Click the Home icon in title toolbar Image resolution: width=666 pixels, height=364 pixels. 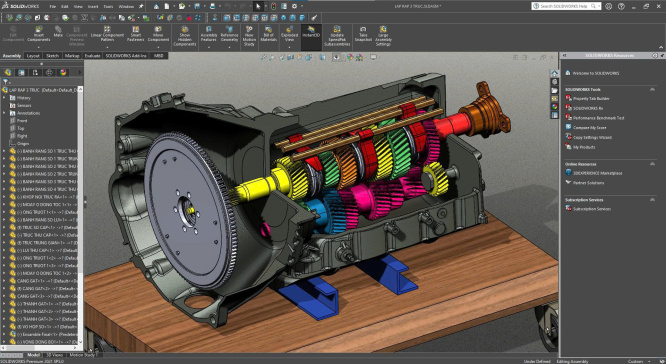157,6
